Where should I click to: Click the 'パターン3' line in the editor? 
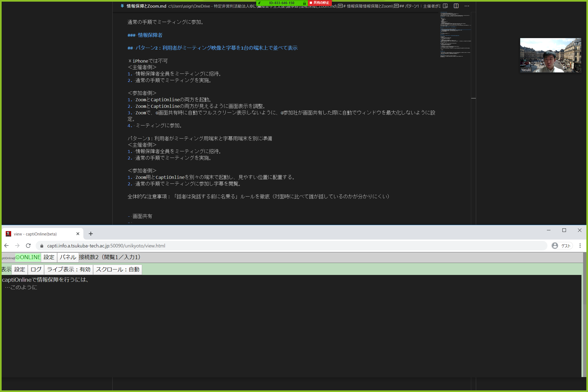click(200, 139)
